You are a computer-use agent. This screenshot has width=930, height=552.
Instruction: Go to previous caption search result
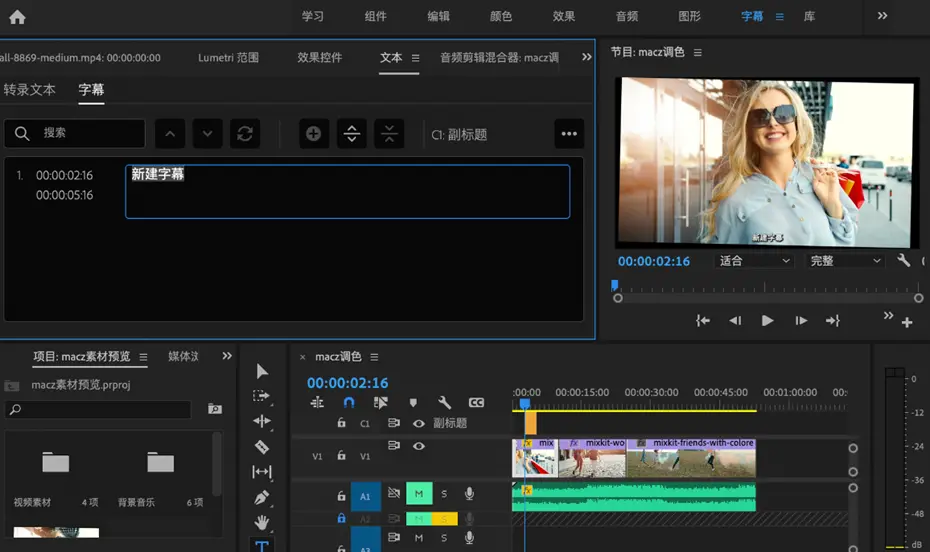(x=170, y=134)
